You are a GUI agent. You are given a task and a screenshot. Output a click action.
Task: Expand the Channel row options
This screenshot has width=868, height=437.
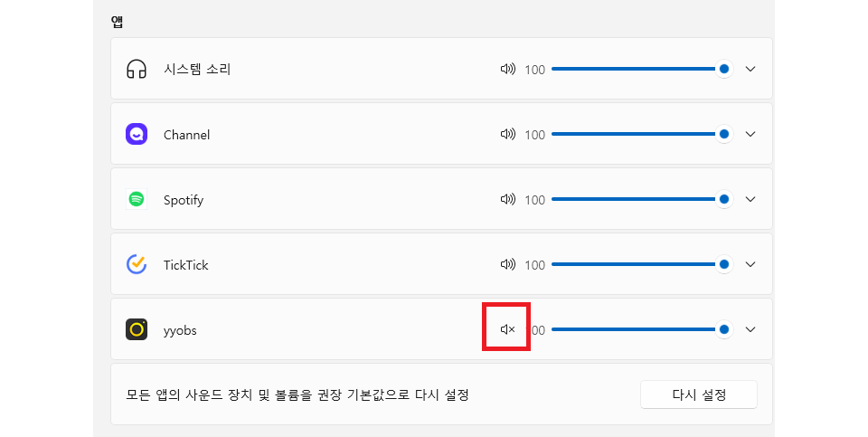(x=750, y=134)
